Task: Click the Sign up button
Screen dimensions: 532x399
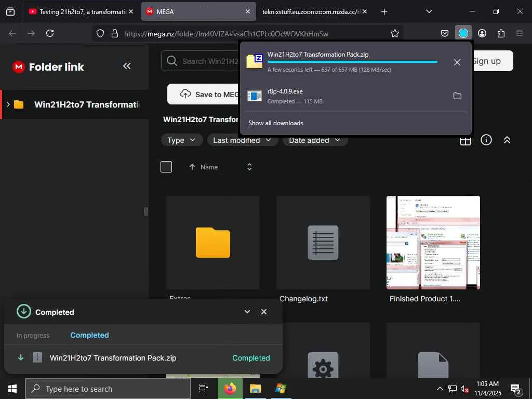Action: tap(492, 61)
